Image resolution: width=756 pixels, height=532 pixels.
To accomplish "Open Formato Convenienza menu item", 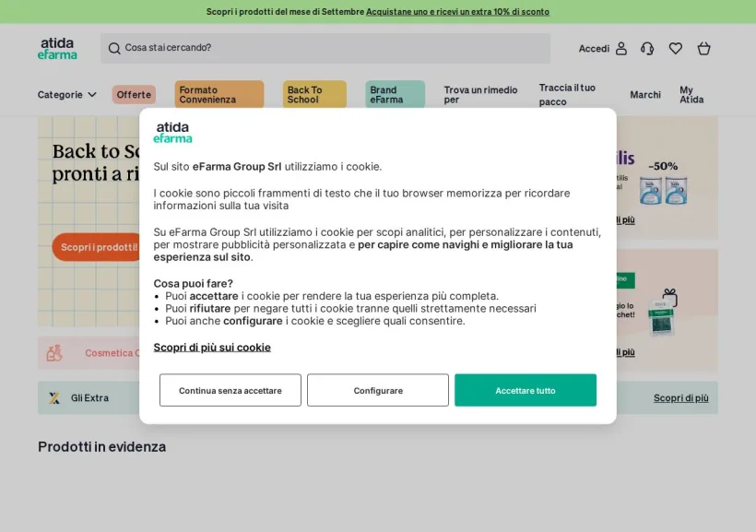I will coord(219,95).
